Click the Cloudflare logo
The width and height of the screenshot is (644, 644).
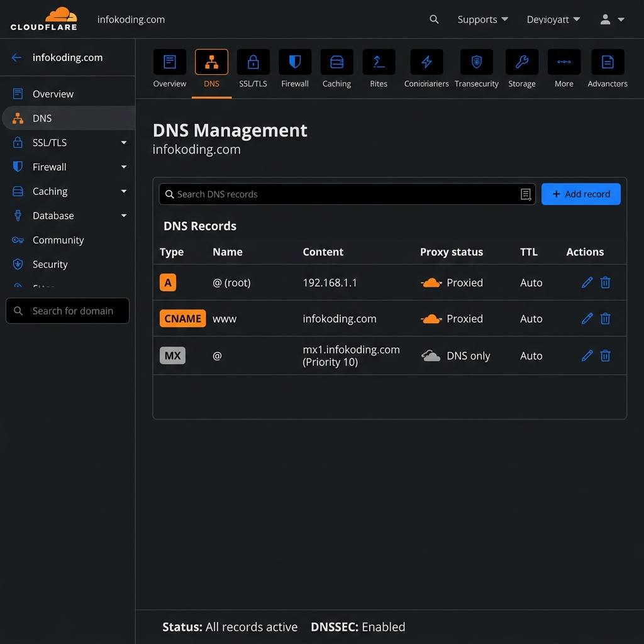click(x=44, y=19)
